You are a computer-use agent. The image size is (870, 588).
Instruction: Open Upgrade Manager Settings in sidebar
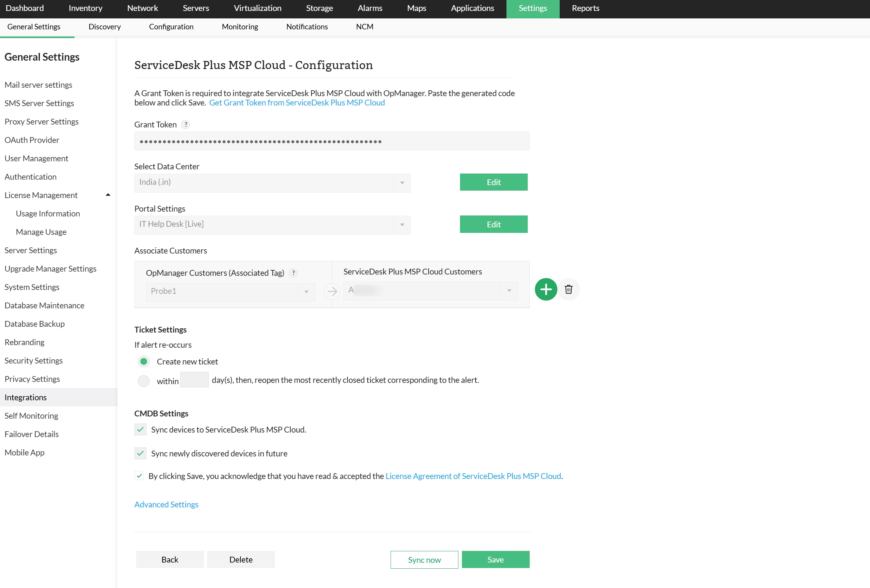click(50, 269)
